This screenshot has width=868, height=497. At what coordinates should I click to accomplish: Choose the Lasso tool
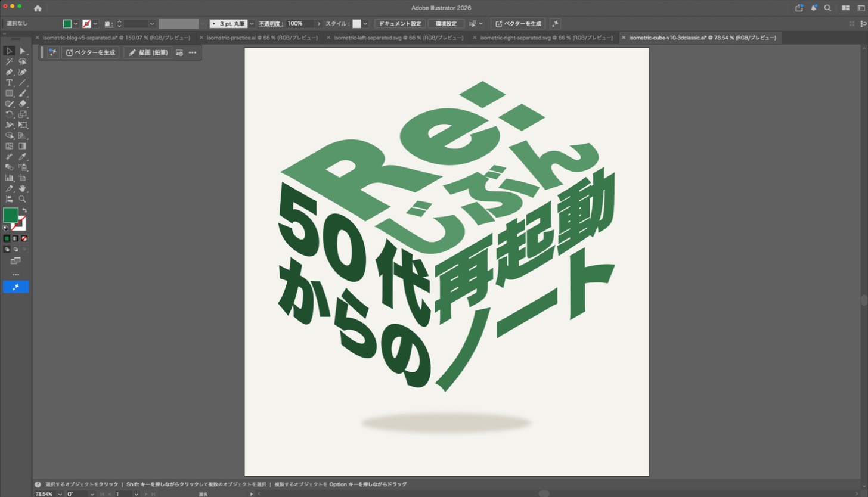pyautogui.click(x=23, y=61)
